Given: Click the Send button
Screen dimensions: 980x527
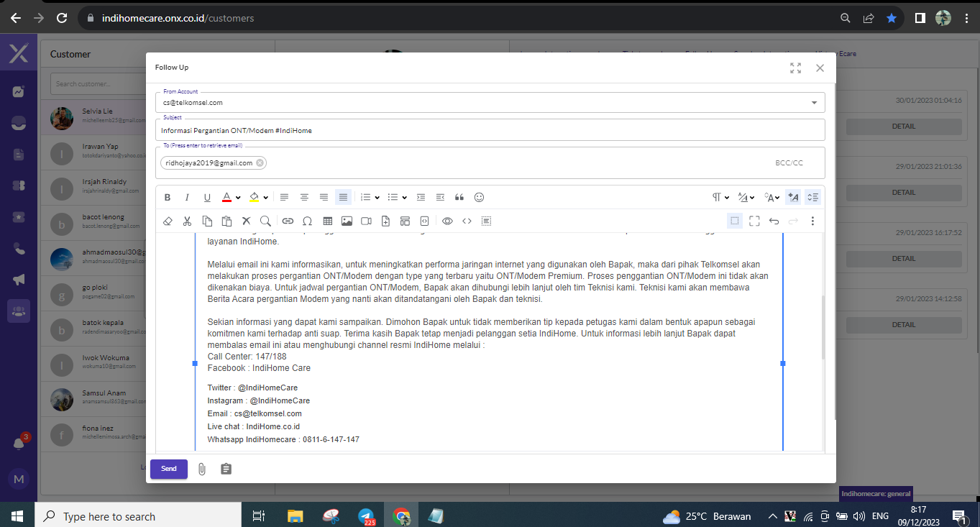Looking at the screenshot, I should coord(169,469).
